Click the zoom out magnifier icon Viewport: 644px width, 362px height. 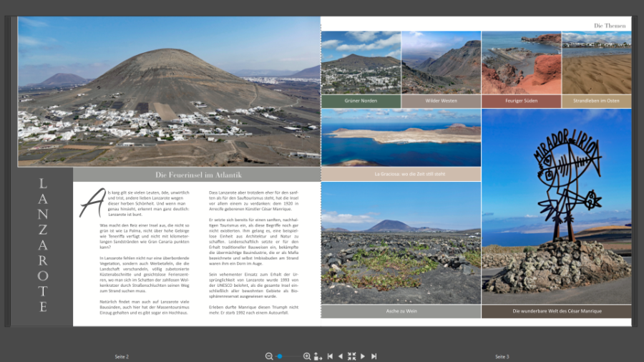[x=269, y=356]
